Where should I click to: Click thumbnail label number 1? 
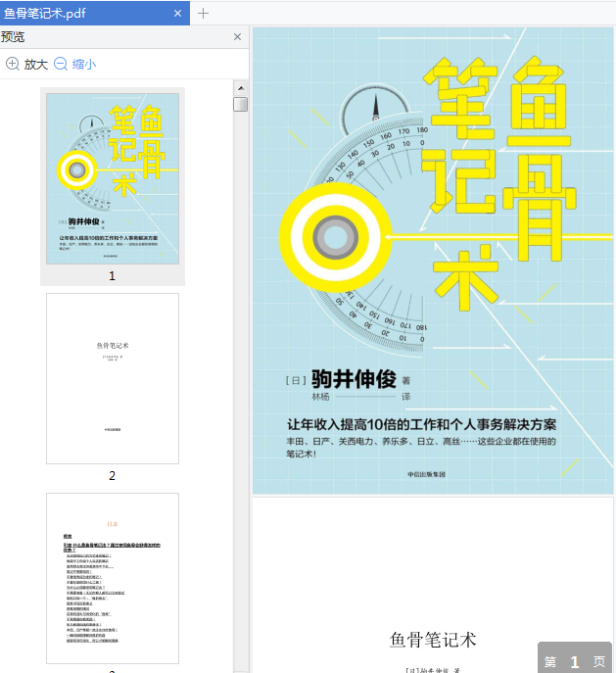pos(112,275)
